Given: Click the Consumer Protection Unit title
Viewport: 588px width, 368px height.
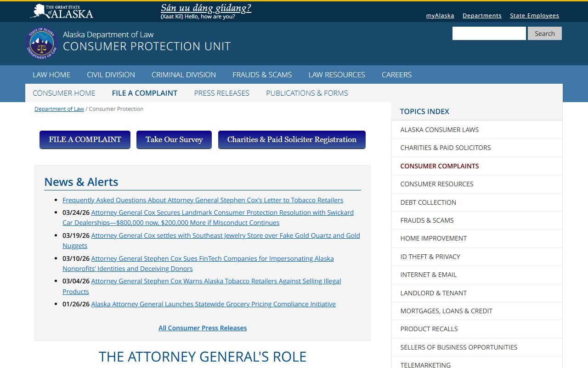Looking at the screenshot, I should pyautogui.click(x=147, y=46).
